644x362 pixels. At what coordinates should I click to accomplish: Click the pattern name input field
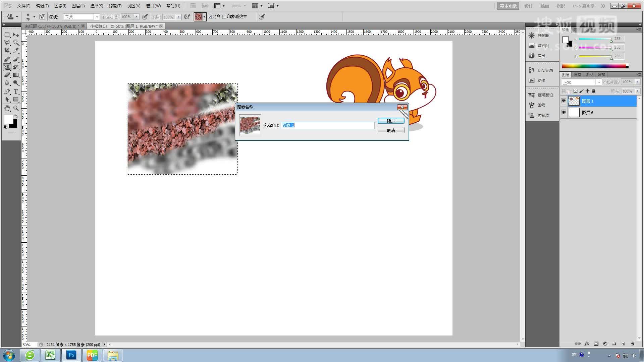coord(327,125)
